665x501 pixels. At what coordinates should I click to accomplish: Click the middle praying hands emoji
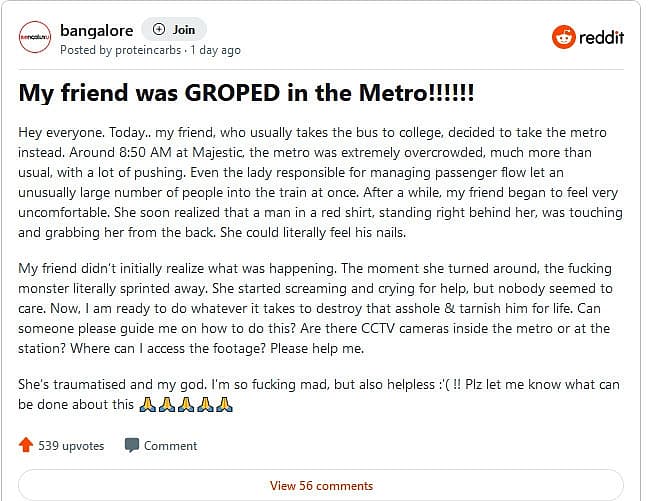[x=186, y=404]
